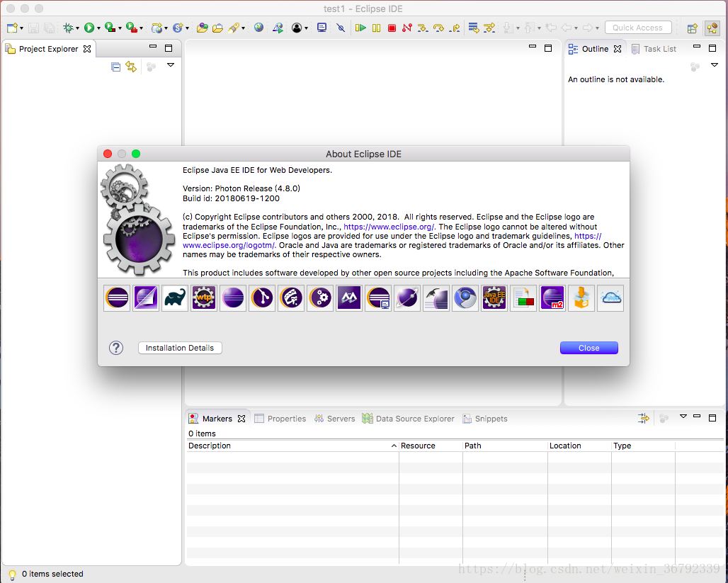Viewport: 728px width, 583px height.
Task: Click the wtp feature icon
Action: (x=204, y=298)
